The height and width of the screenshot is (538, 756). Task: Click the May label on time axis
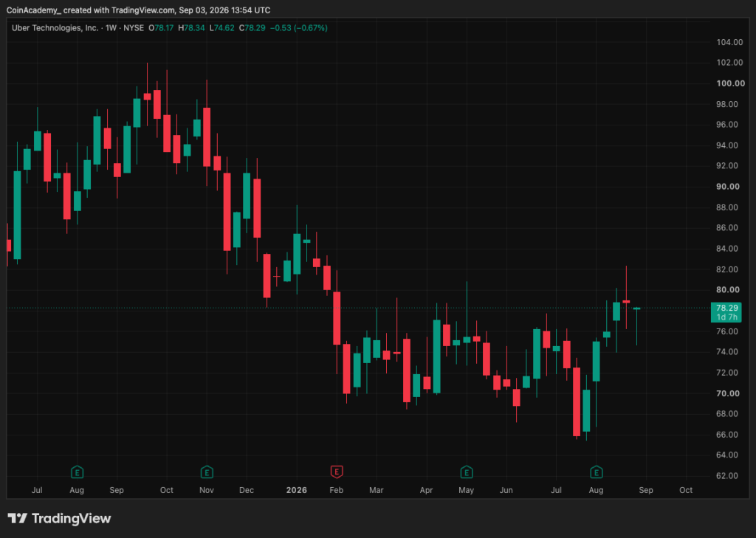pyautogui.click(x=467, y=490)
